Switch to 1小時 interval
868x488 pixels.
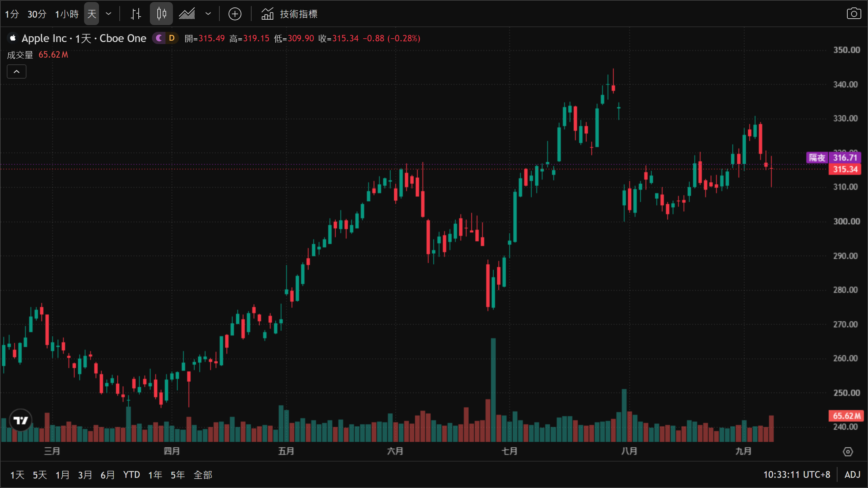tap(67, 14)
